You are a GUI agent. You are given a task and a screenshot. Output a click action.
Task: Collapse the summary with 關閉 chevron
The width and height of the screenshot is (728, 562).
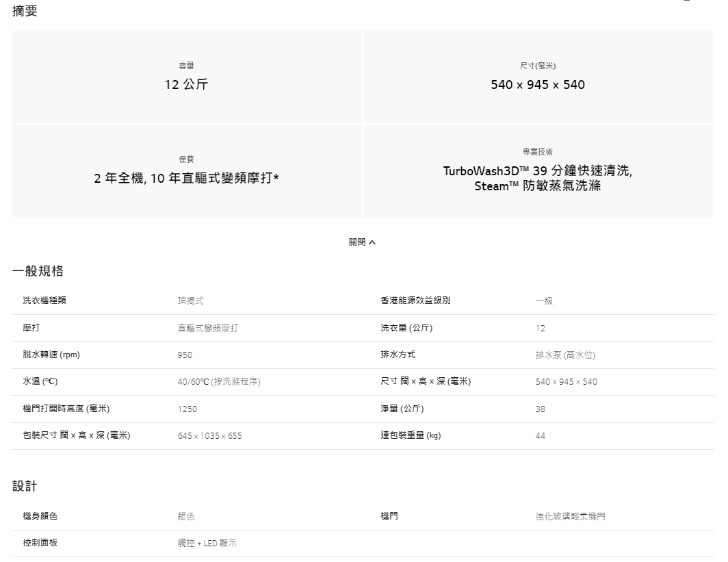[x=362, y=242]
